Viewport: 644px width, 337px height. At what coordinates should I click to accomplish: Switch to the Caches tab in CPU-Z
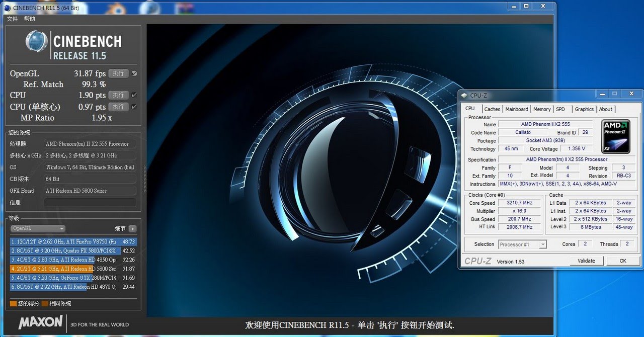tap(492, 109)
